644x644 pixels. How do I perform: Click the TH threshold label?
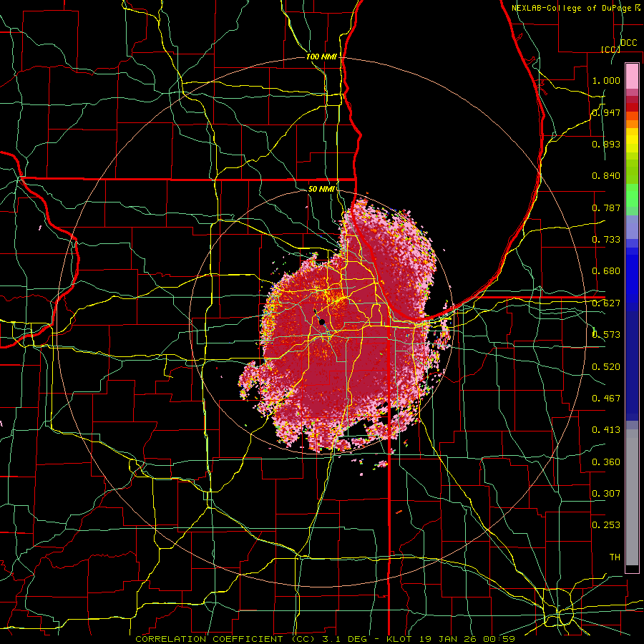click(615, 557)
